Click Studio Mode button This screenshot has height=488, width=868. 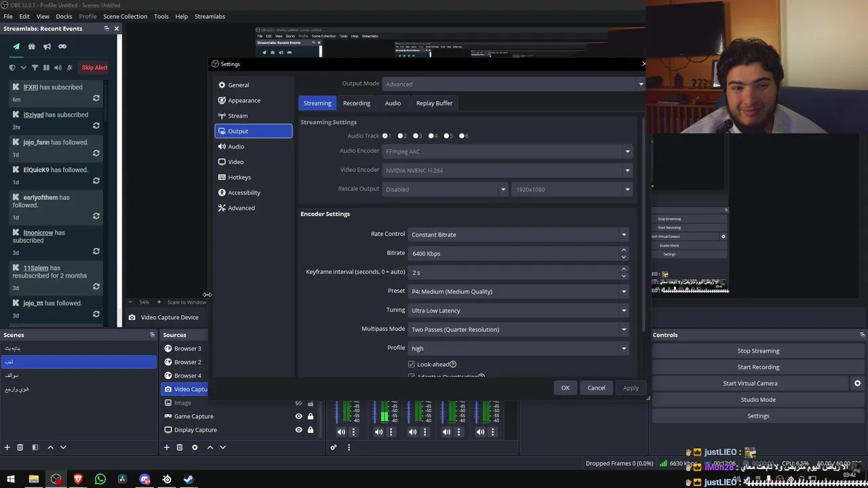[x=758, y=400]
